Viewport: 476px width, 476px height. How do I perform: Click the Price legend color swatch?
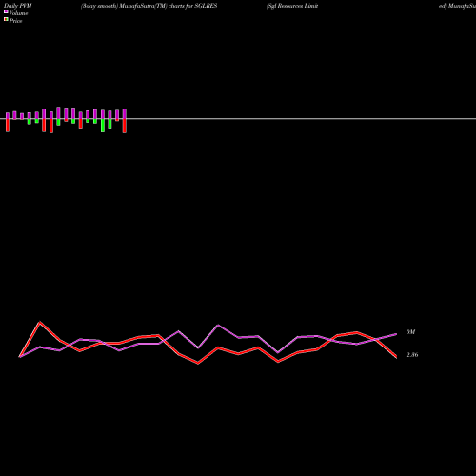[6, 19]
